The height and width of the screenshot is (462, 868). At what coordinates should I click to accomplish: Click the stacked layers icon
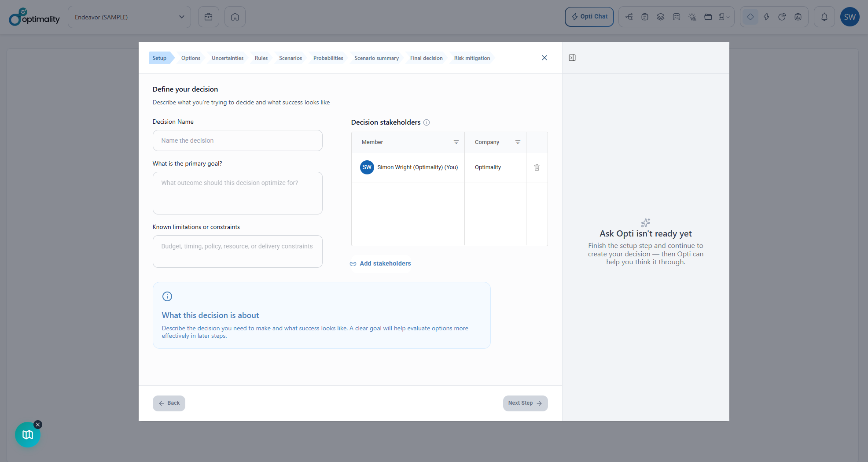point(661,17)
